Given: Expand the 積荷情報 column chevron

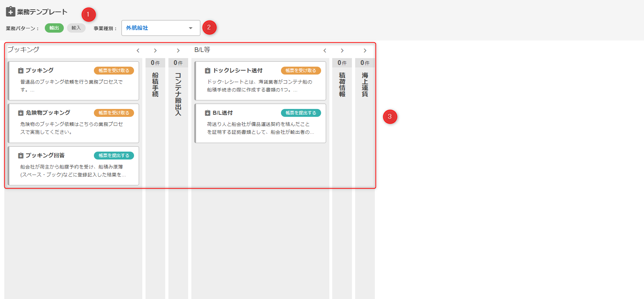Looking at the screenshot, I should click(342, 51).
